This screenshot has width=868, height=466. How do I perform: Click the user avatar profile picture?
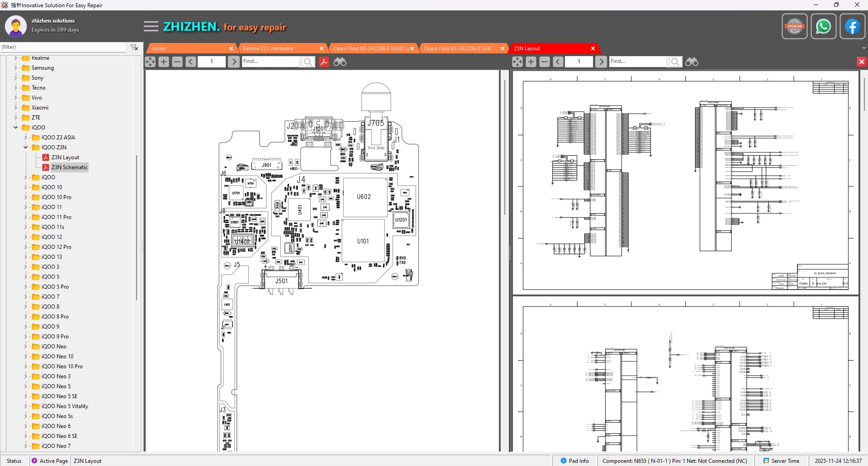point(16,26)
